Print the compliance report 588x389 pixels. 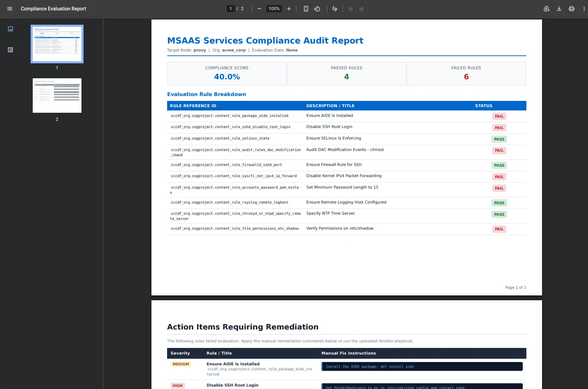pyautogui.click(x=572, y=9)
